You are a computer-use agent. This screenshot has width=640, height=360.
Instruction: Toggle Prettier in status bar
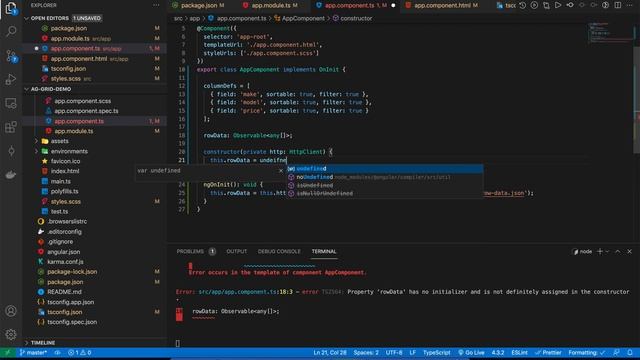click(x=547, y=353)
